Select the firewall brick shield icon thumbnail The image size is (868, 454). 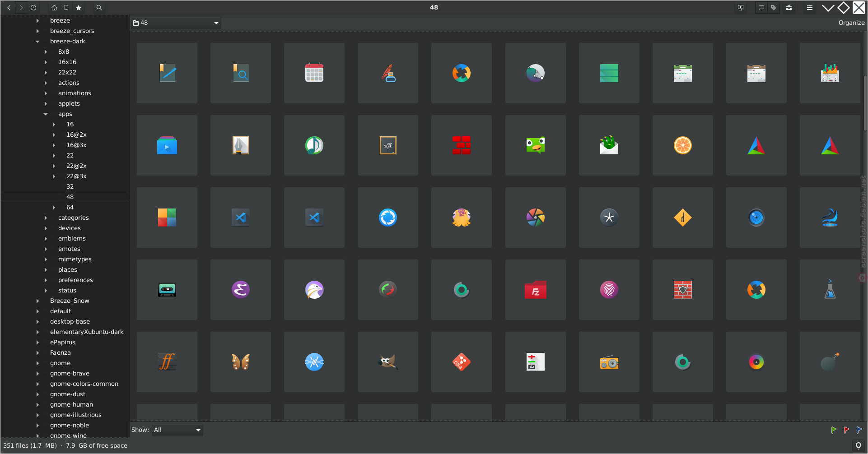[683, 290]
